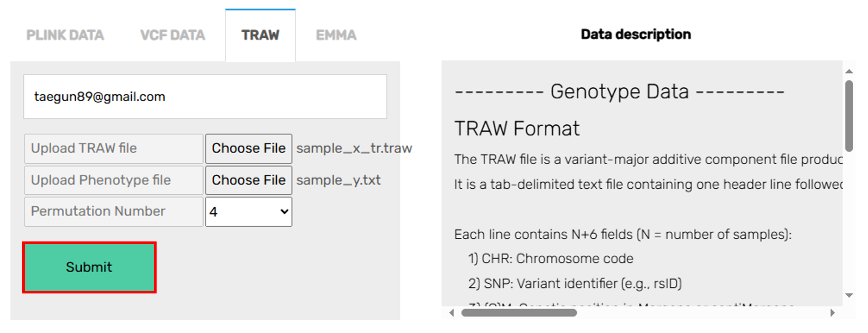The height and width of the screenshot is (333, 868).
Task: Click the scroll down arrow in description panel
Action: tap(849, 295)
